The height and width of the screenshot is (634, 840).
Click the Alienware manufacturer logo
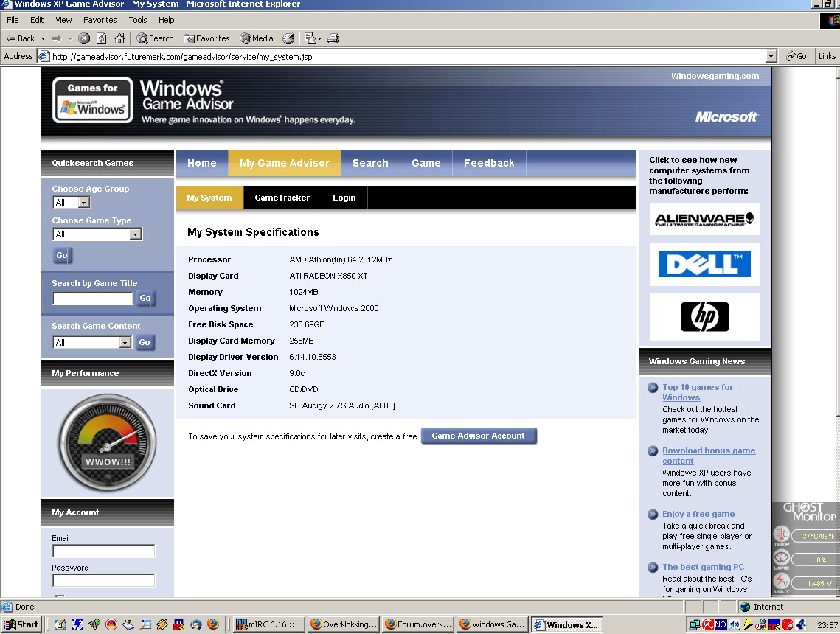click(704, 219)
